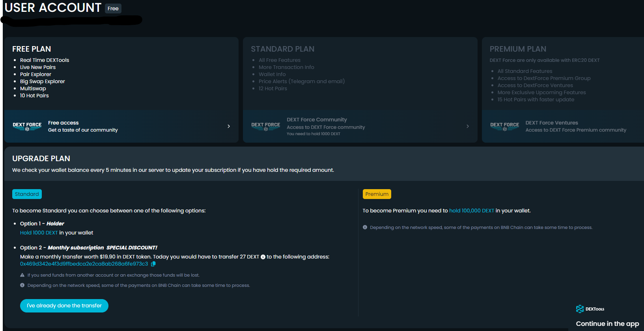Click the info icon beside the Premium network speed note

click(365, 227)
